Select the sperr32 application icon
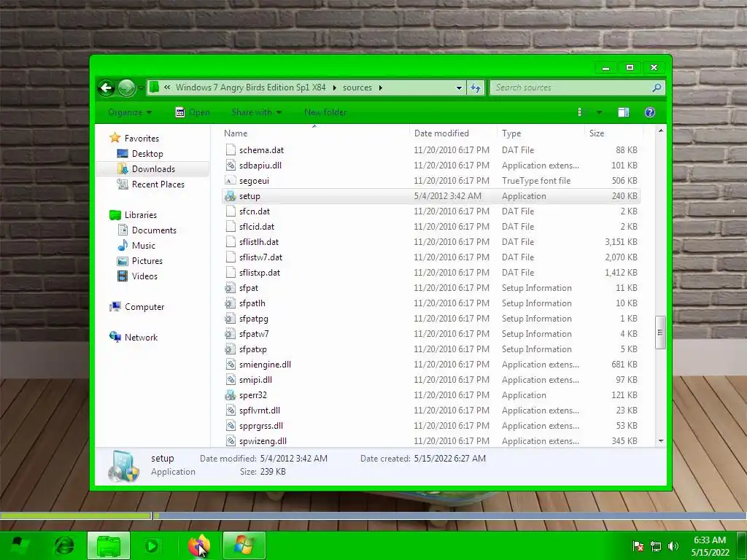The width and height of the screenshot is (747, 560). [231, 395]
